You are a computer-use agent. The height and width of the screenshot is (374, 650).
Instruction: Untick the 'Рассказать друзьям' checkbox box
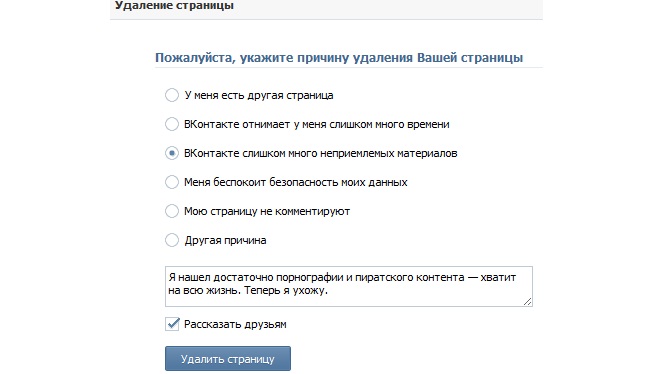pos(172,324)
